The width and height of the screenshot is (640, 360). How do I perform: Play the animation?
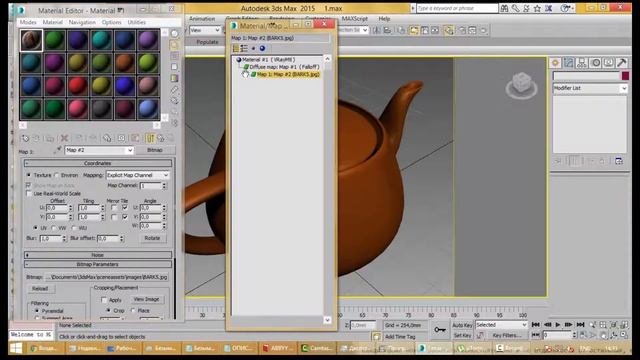coord(558,324)
